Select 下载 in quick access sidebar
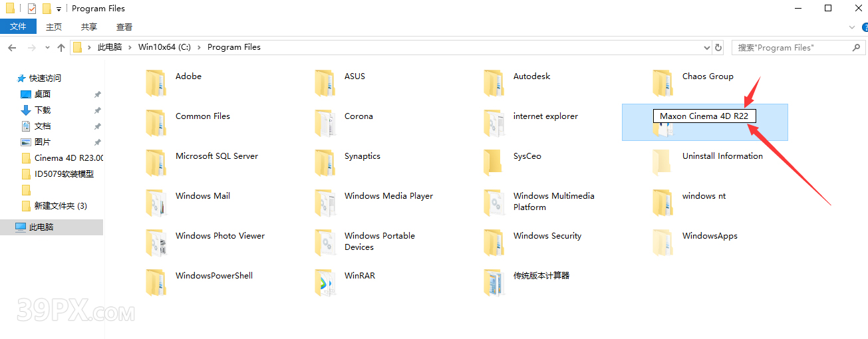Viewport: 868px width, 339px height. tap(43, 110)
